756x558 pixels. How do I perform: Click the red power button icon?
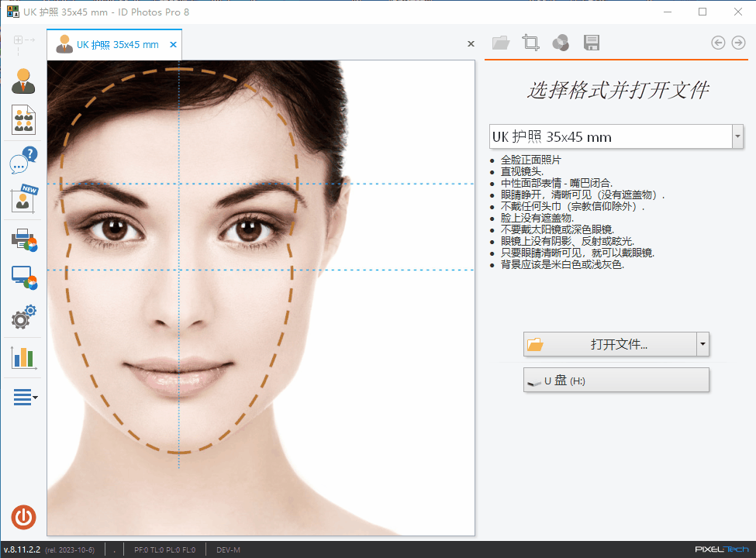23,517
